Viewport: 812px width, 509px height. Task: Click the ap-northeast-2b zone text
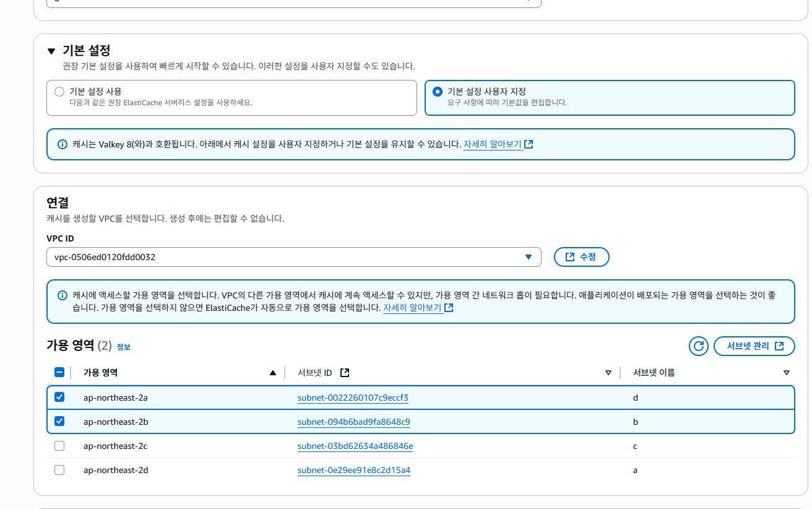tap(116, 422)
